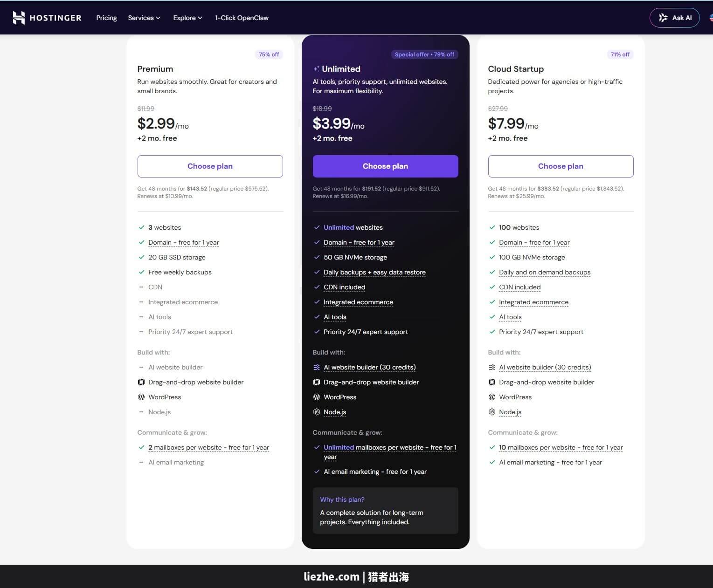The width and height of the screenshot is (713, 588).
Task: Click 10 mailboxes per website link
Action: point(561,447)
